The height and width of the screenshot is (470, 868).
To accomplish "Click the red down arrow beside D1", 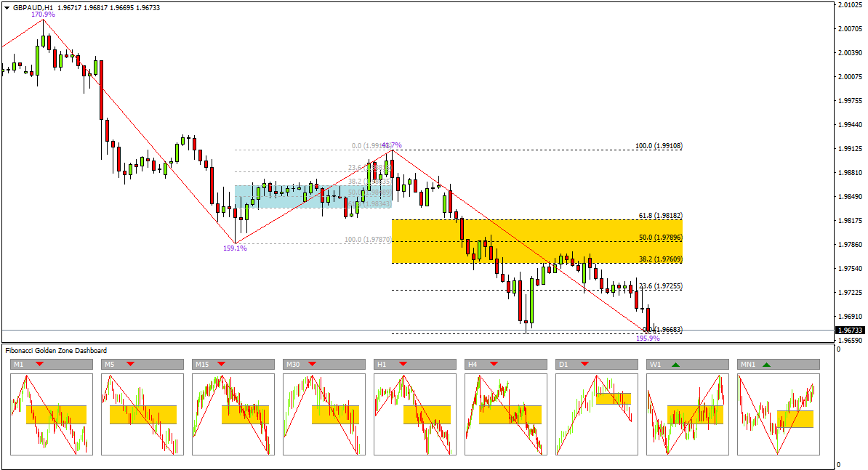I will [x=585, y=363].
